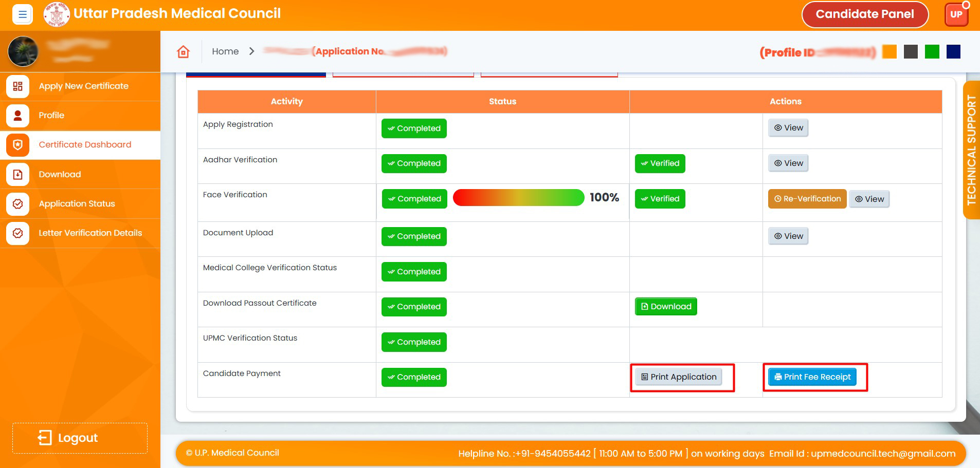Click the Profile person icon in sidebar
The image size is (980, 468).
17,116
